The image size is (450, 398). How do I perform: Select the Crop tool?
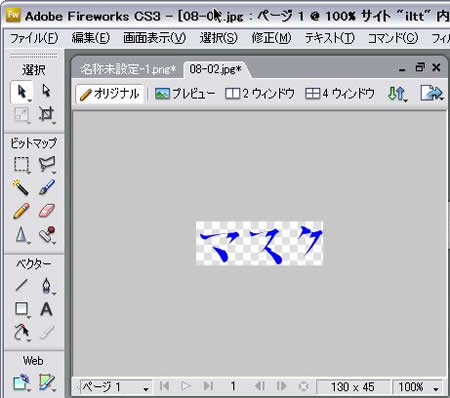(46, 115)
